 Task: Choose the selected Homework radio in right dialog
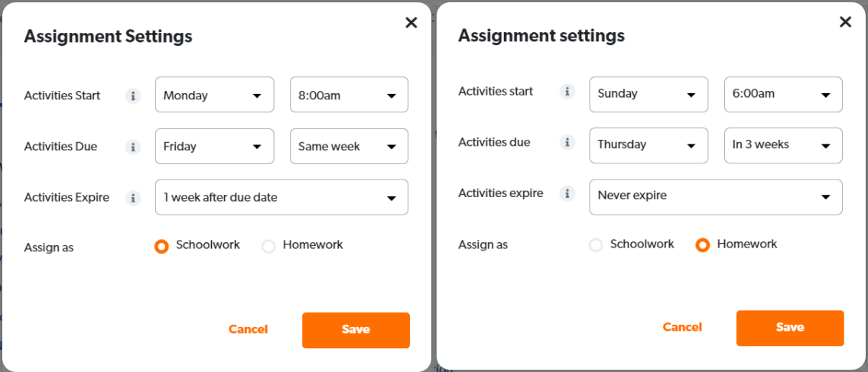click(x=703, y=245)
